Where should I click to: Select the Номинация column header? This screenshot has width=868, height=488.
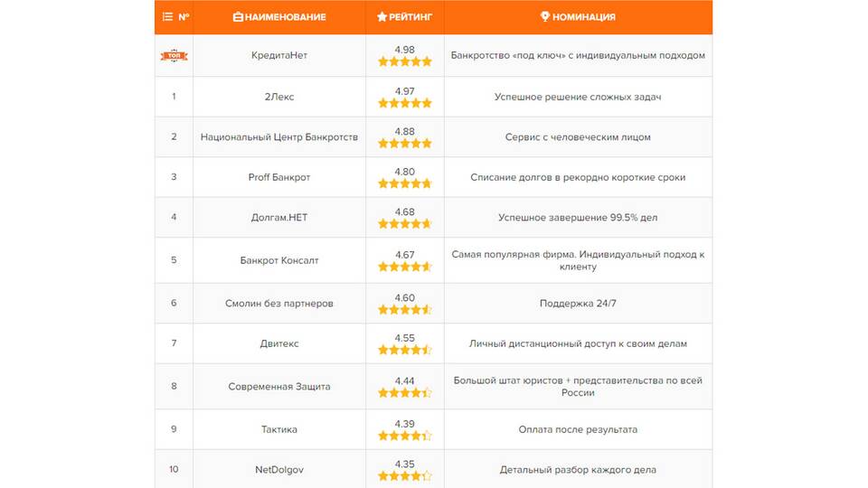pyautogui.click(x=578, y=16)
